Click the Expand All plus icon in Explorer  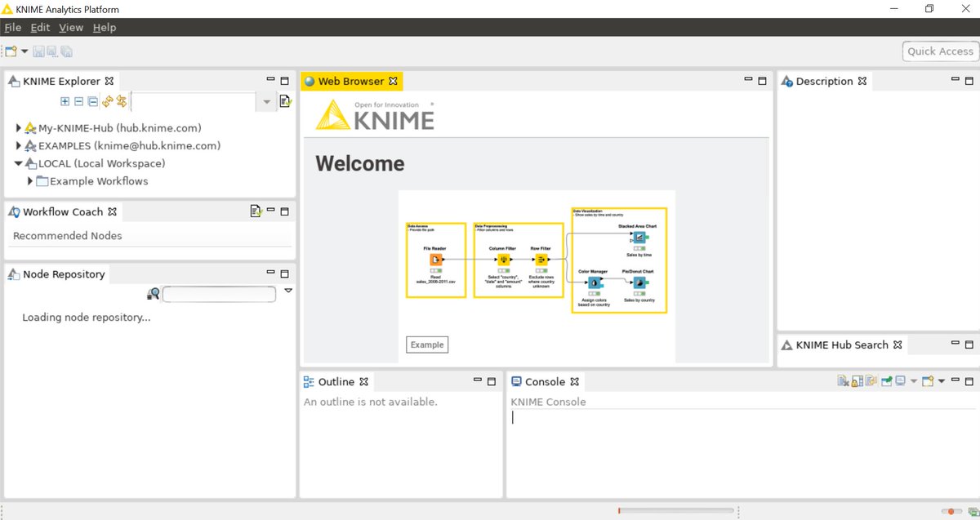point(65,101)
